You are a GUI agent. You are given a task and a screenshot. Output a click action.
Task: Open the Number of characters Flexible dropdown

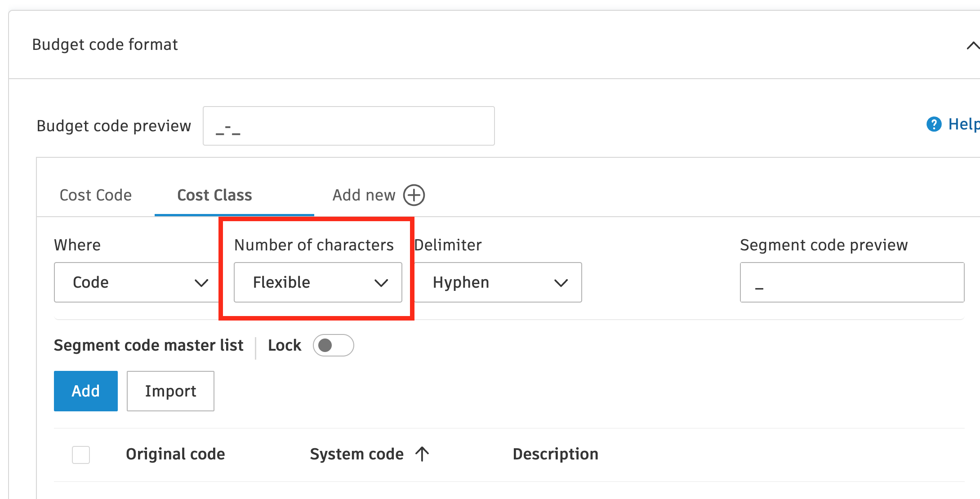point(318,282)
